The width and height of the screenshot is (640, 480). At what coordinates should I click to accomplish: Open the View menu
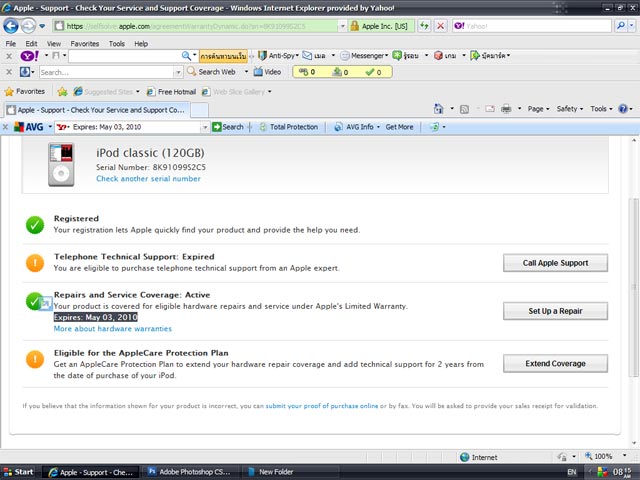point(53,44)
